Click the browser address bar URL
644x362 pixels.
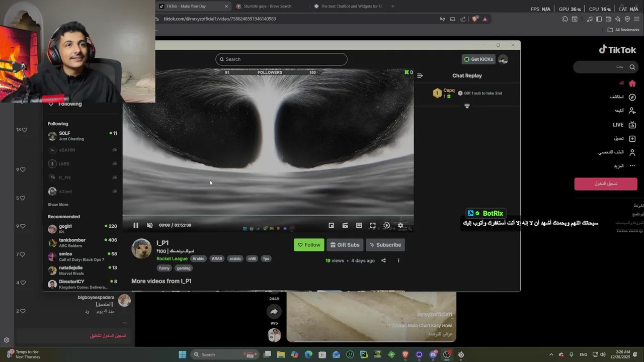tap(219, 19)
